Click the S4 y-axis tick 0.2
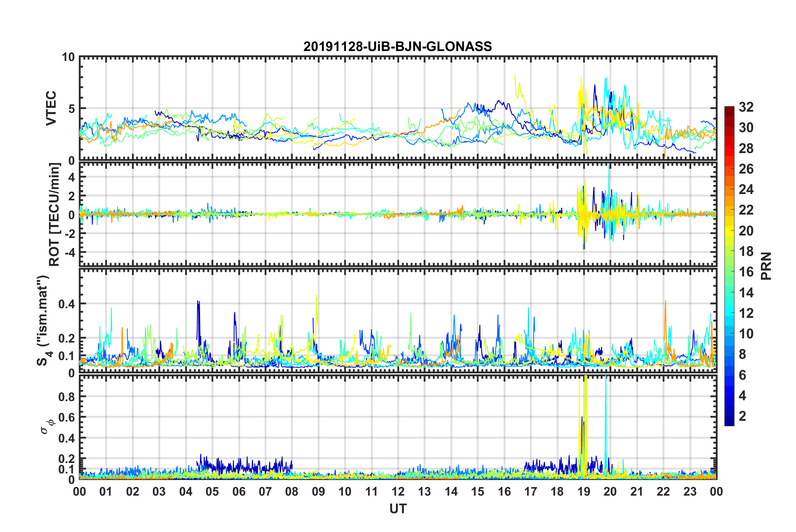Viewport: 796px width, 532px height. click(x=67, y=338)
